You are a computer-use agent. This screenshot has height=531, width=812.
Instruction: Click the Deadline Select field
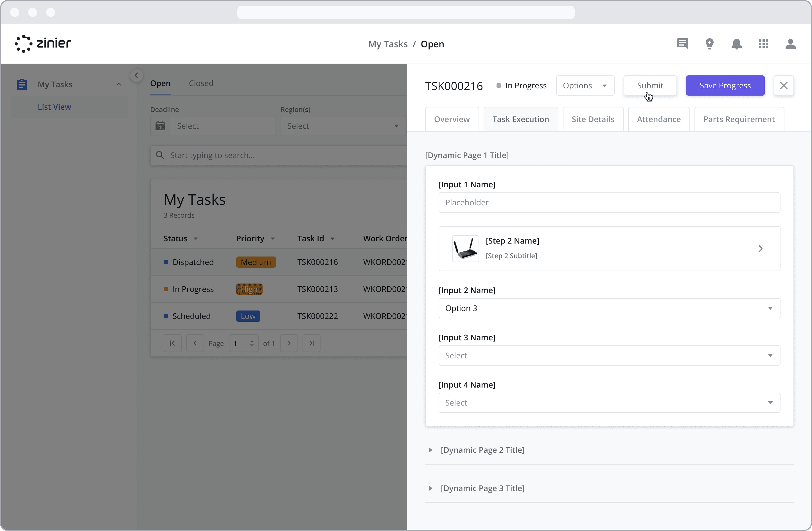[223, 126]
